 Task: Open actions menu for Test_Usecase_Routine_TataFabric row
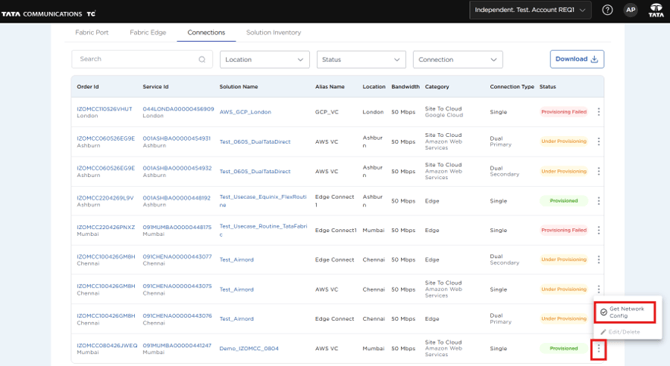point(599,230)
